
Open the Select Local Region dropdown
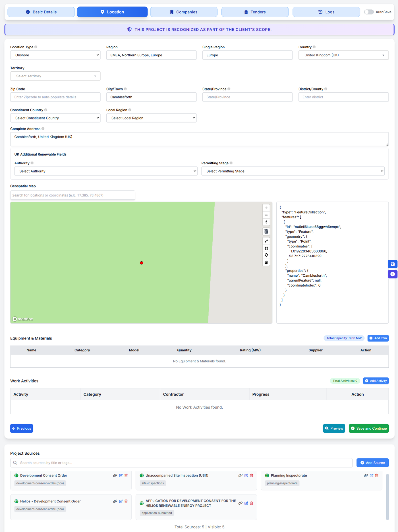pyautogui.click(x=152, y=118)
